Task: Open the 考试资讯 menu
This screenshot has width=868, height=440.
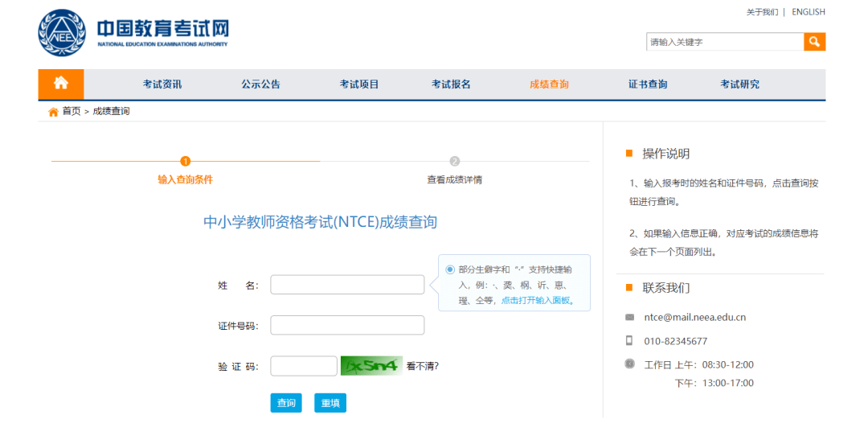Action: click(x=162, y=84)
